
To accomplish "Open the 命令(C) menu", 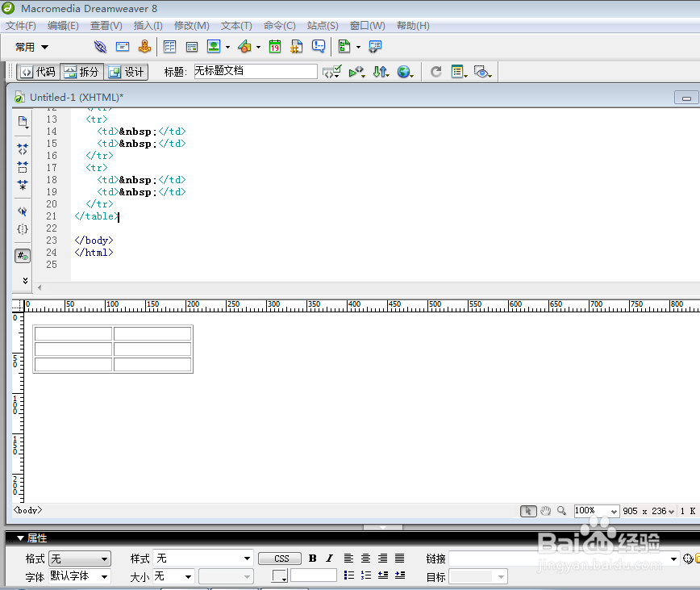I will 280,26.
